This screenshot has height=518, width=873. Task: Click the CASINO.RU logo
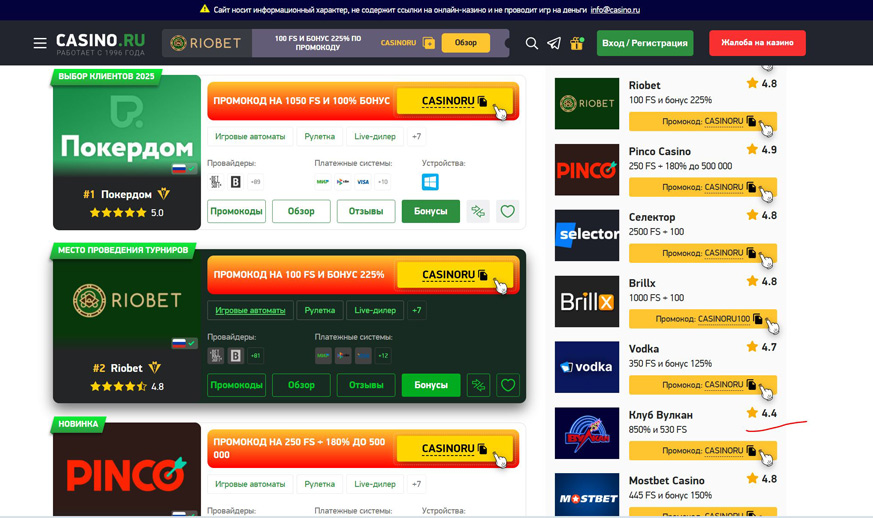tap(100, 43)
